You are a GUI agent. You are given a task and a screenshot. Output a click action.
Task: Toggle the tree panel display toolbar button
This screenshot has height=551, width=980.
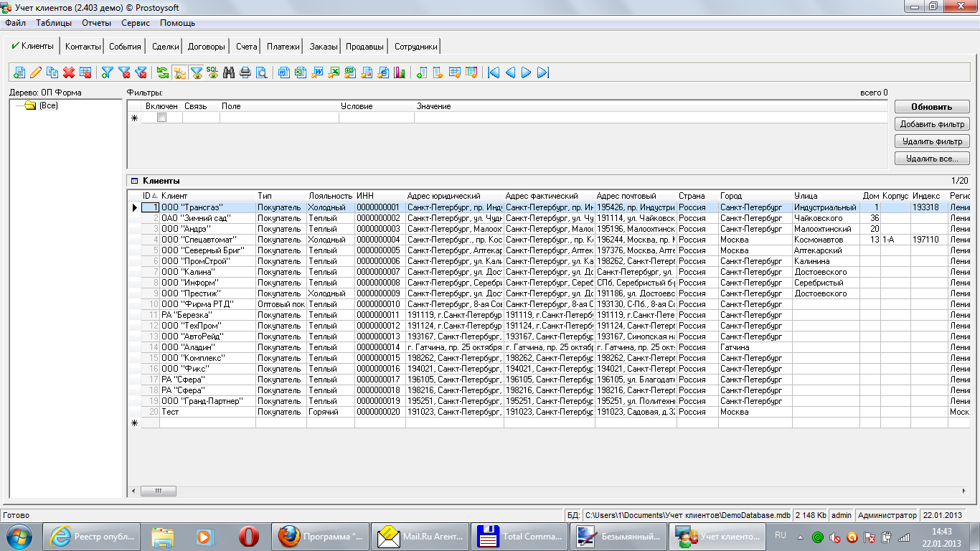click(x=179, y=72)
